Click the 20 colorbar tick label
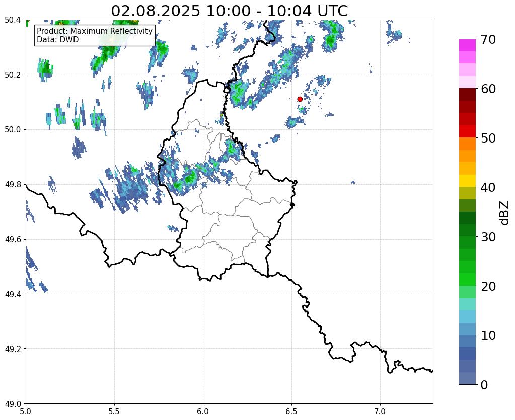The height and width of the screenshot is (420, 515). 488,286
